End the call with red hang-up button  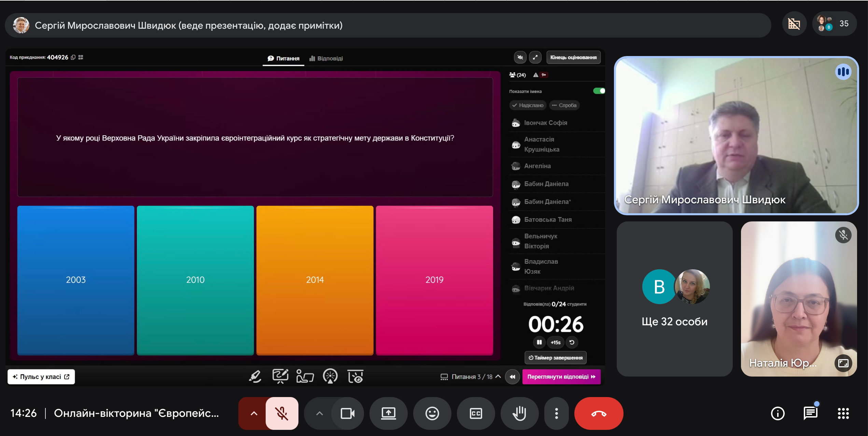tap(599, 413)
